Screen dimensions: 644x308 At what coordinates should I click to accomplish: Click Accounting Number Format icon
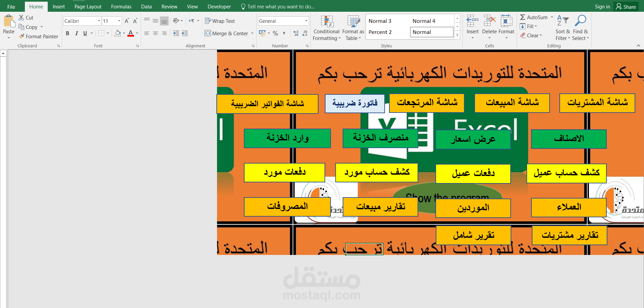pyautogui.click(x=262, y=33)
